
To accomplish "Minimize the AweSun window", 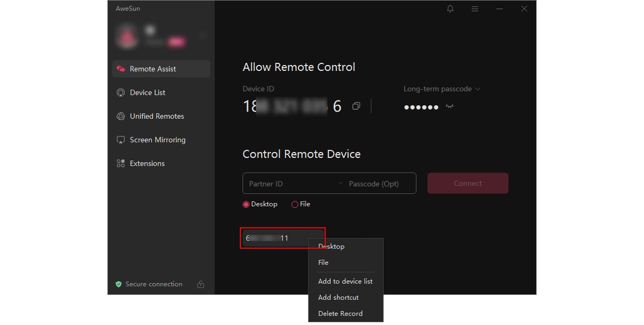I will (x=500, y=9).
